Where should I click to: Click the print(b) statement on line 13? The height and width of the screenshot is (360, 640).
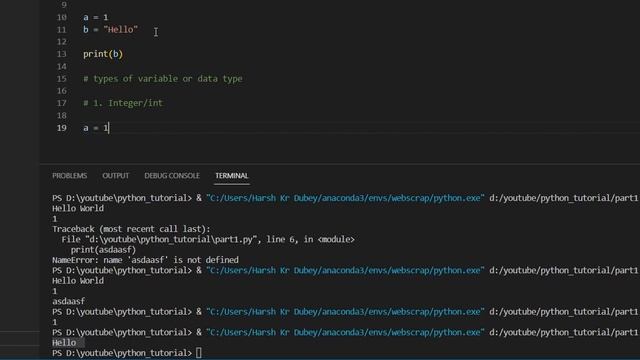click(103, 54)
